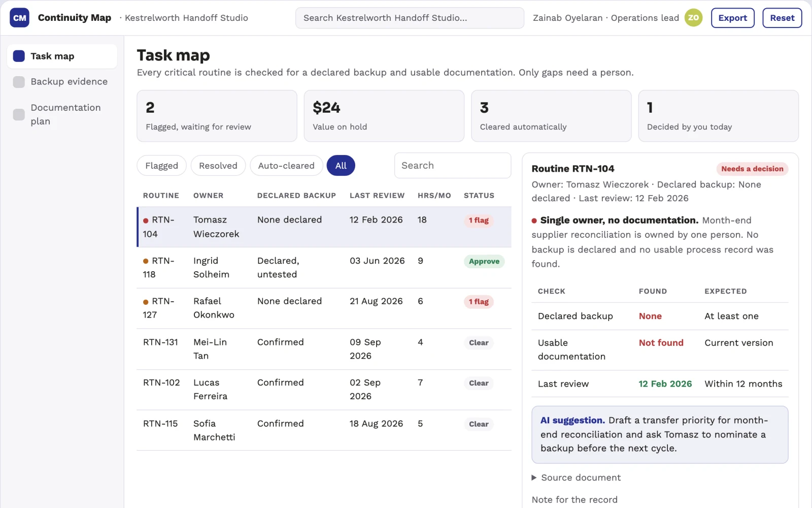Click the Decided by you today card
Screen dimensions: 812x508
point(718,116)
